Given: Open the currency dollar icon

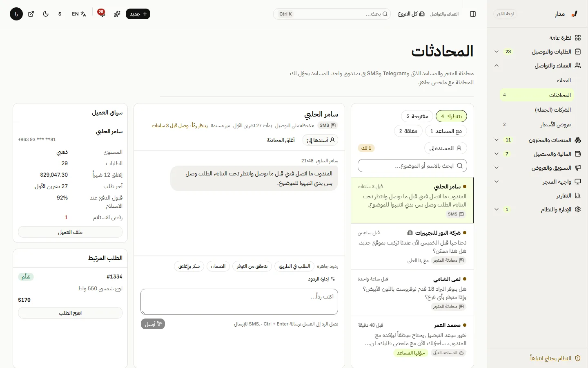Looking at the screenshot, I should tap(60, 14).
